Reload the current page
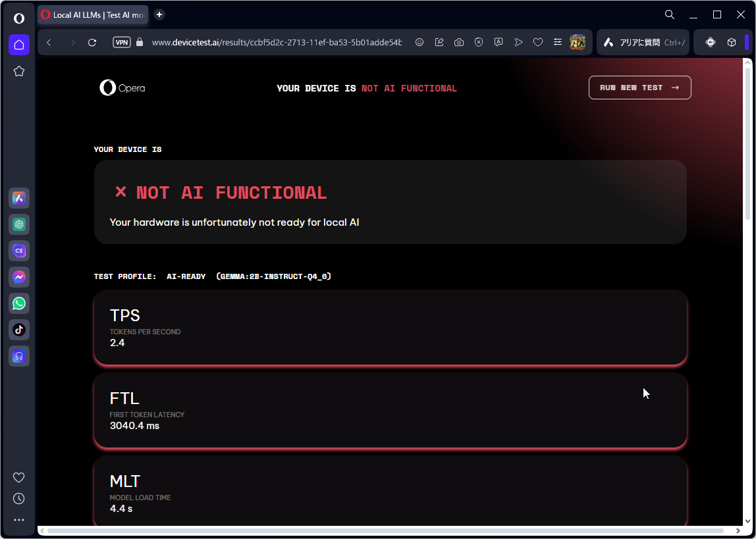Viewport: 756px width, 539px height. [x=92, y=42]
